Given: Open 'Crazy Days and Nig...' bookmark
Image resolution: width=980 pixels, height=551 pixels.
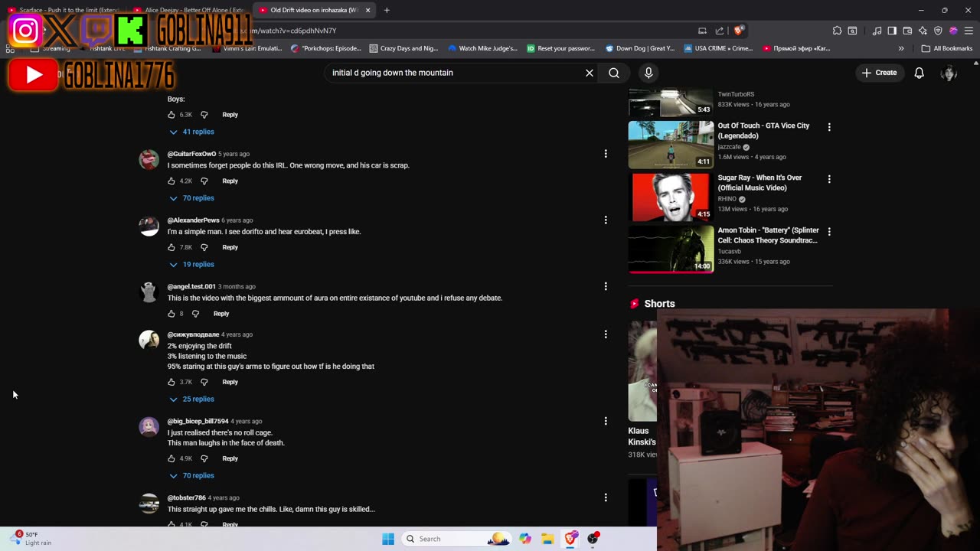Looking at the screenshot, I should pos(403,48).
